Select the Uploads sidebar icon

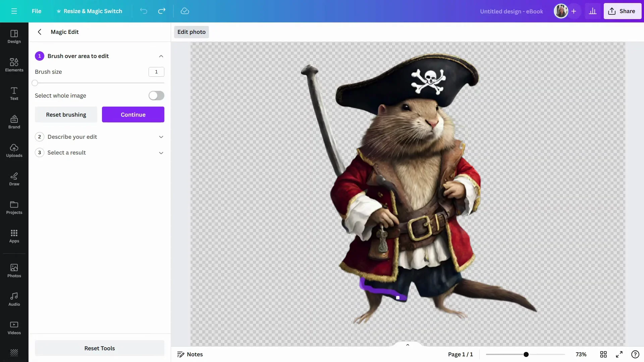[14, 150]
